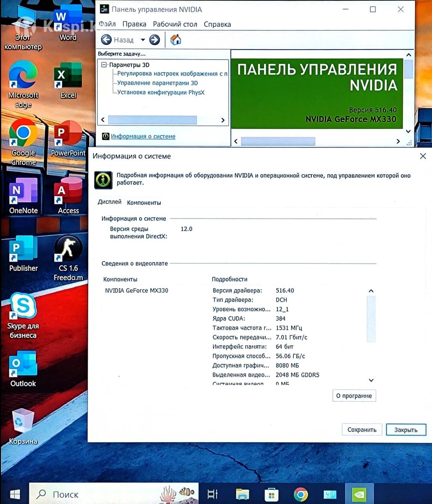Click the banner pane horizontal scroll-left arrow
This screenshot has width=432, height=504.
(x=236, y=142)
